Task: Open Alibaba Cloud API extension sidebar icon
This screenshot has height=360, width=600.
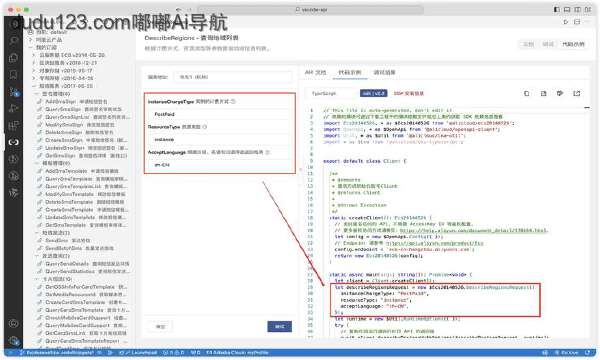Action: 14,142
